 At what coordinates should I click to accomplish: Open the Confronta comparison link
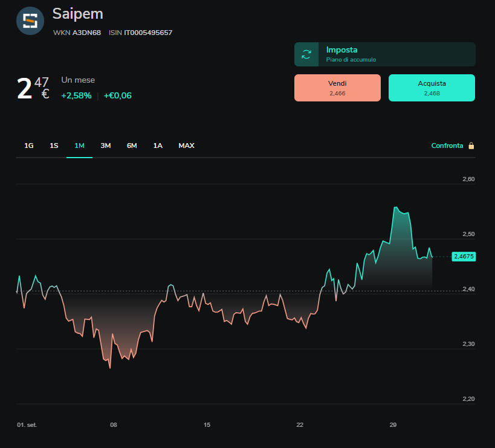pyautogui.click(x=447, y=146)
